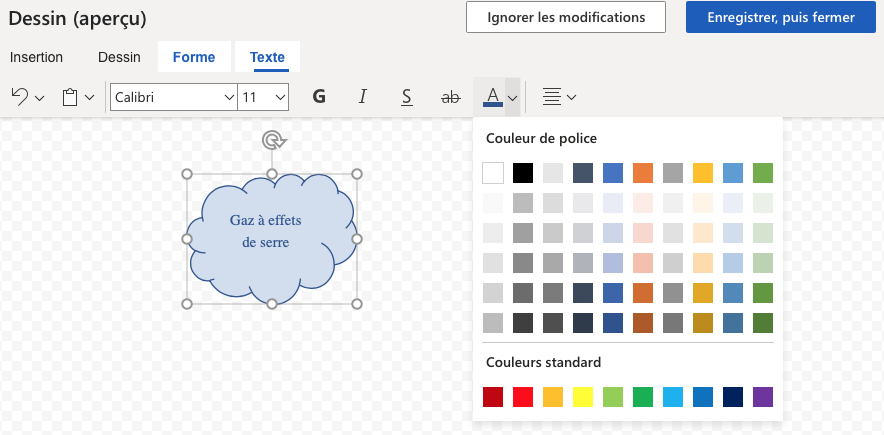
Task: Toggle bold with the G icon
Action: [x=319, y=97]
